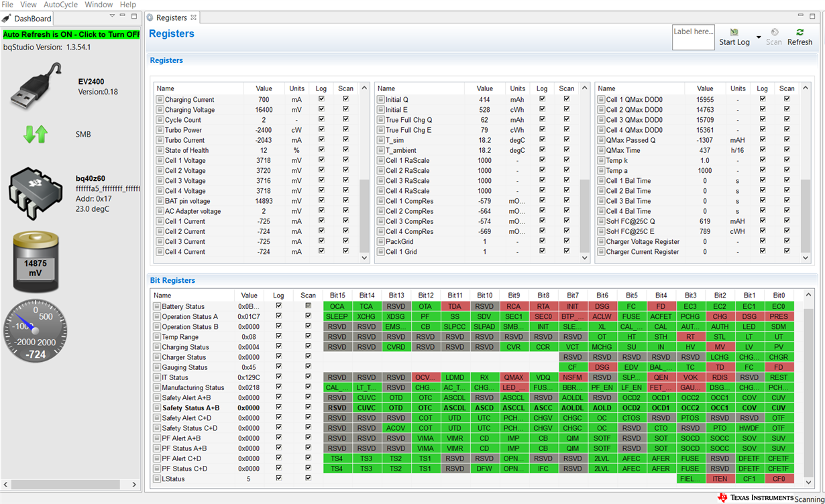Click the Start Log icon
Screen dimensions: 825x504
[734, 32]
